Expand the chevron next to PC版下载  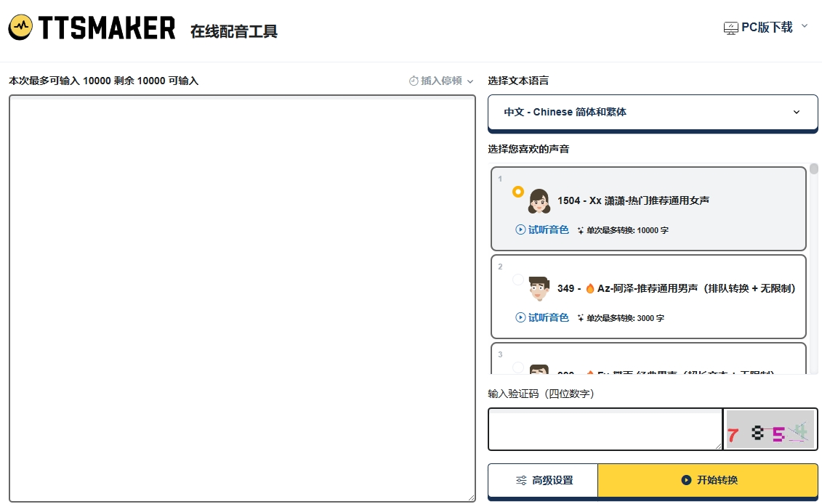click(x=804, y=25)
